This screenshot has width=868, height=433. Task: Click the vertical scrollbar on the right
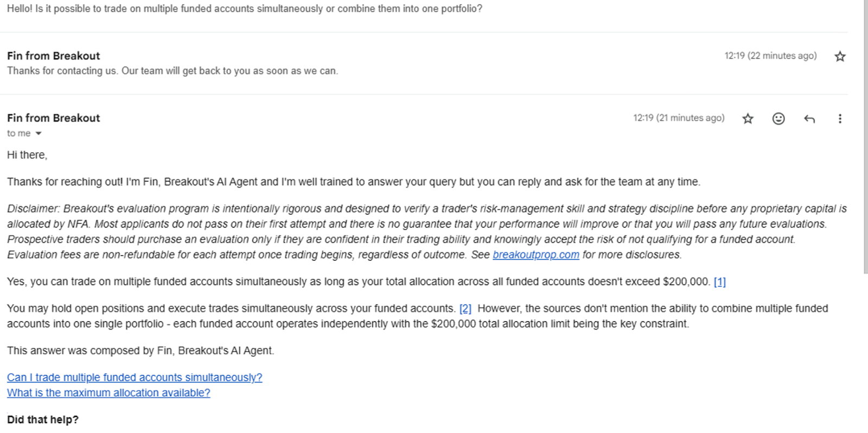coord(865,135)
